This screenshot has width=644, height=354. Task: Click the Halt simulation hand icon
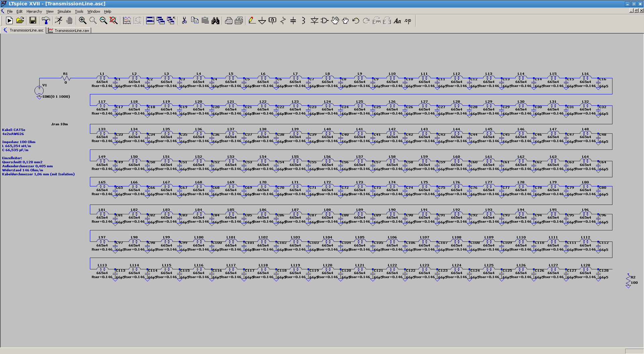69,21
